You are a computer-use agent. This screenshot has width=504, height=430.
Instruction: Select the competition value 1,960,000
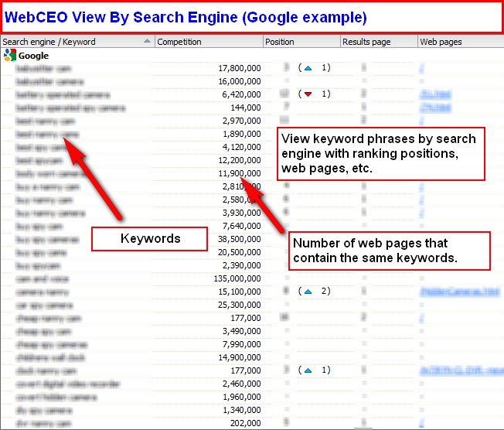(x=241, y=398)
